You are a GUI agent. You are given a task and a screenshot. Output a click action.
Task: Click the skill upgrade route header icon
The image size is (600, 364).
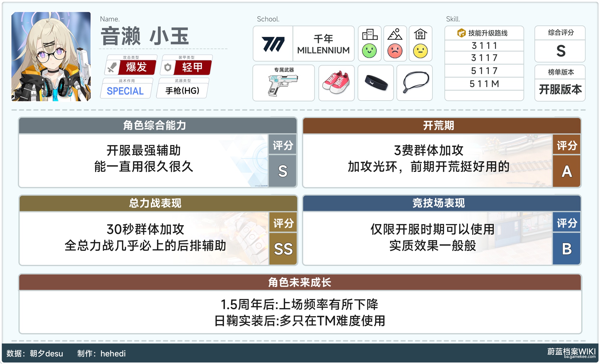click(461, 33)
